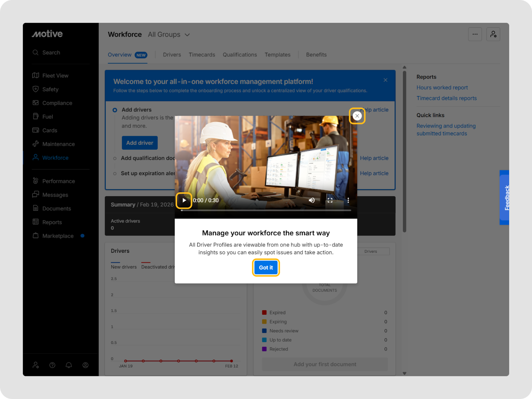Open the notifications bell icon
Viewport: 532px width, 399px height.
tap(69, 365)
